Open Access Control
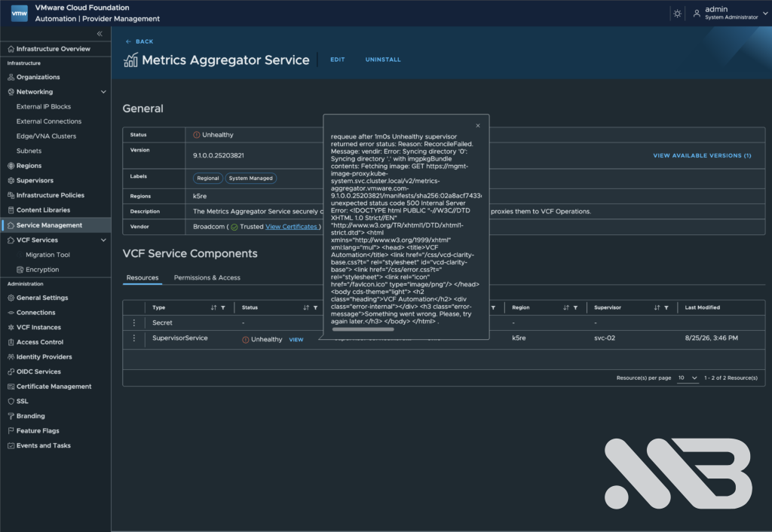Screen dimensions: 772x532 click(x=39, y=342)
